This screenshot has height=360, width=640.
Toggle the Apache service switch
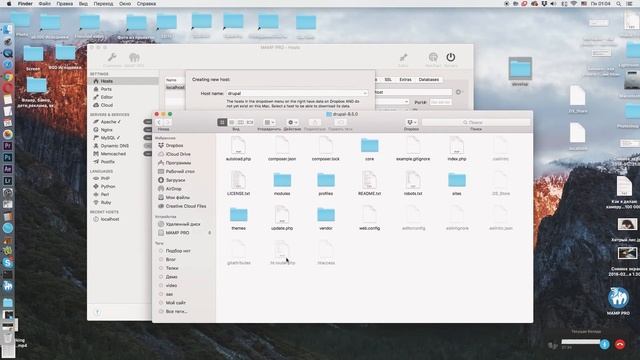point(148,122)
